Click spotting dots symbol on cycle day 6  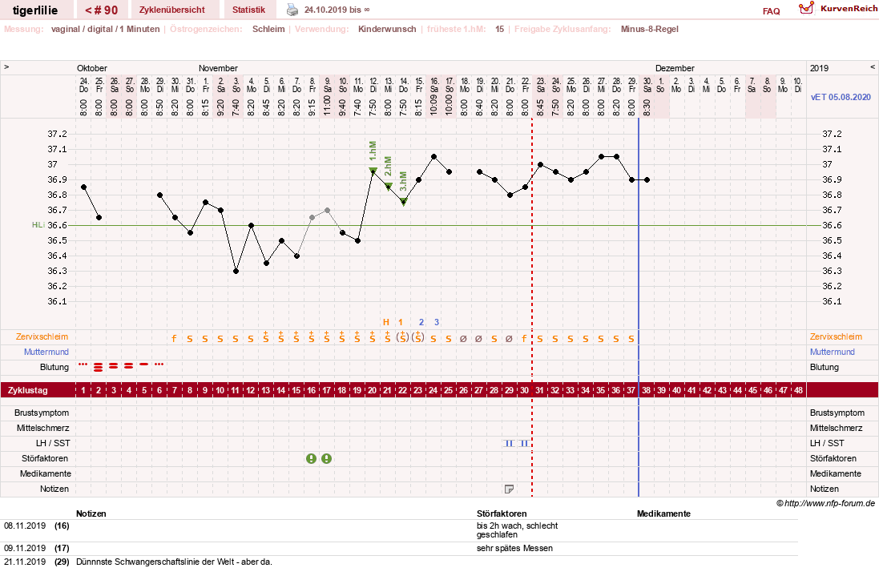tap(159, 364)
